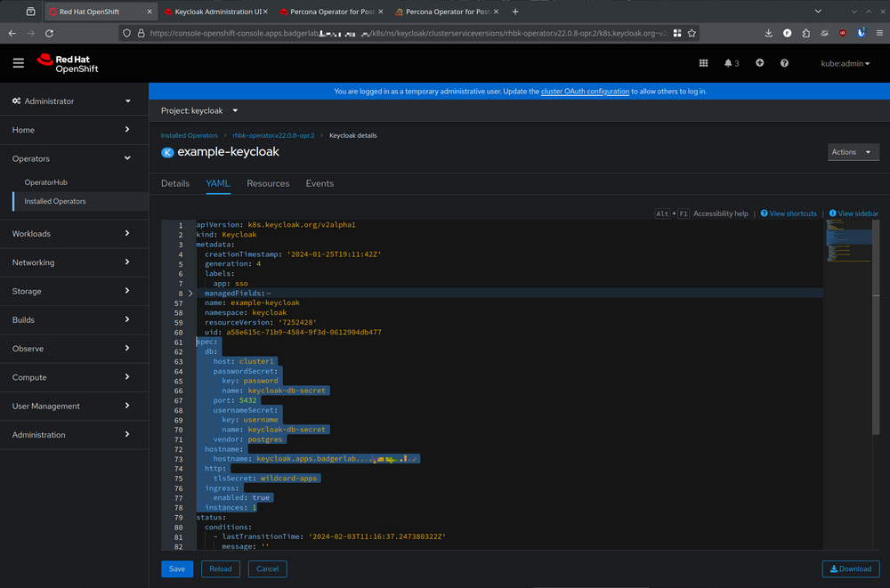Open the Project: keycloak selector
Screen dimensions: 890x588
tap(199, 111)
